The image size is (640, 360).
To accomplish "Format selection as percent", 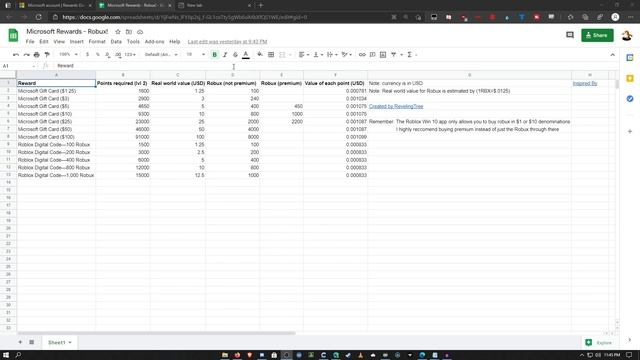I will [x=98, y=55].
